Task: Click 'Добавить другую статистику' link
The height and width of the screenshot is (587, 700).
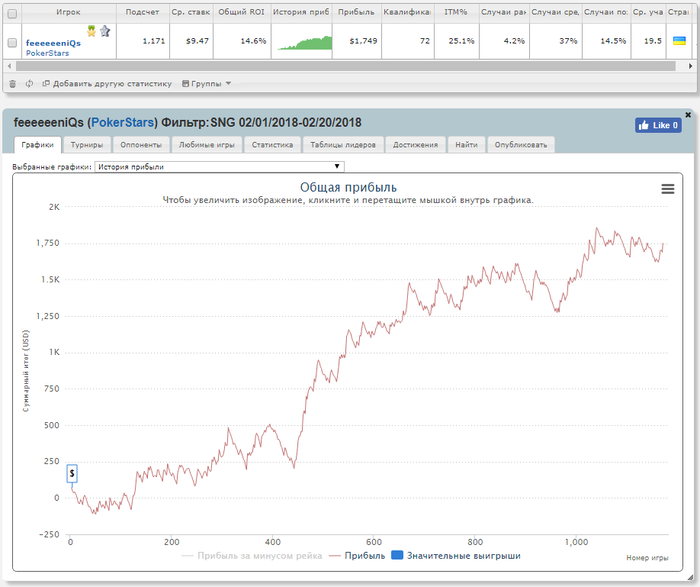Action: coord(107,83)
